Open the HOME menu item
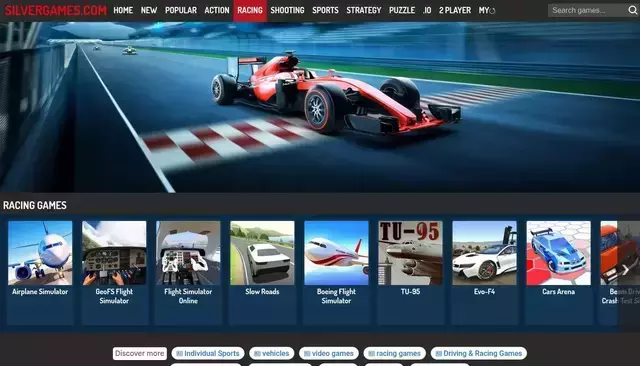The height and width of the screenshot is (366, 640). click(x=123, y=10)
